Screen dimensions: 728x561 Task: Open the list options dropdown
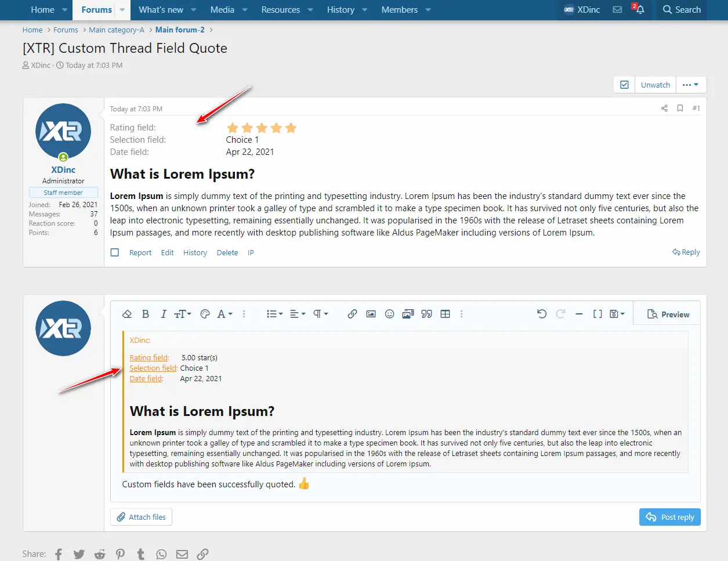(x=274, y=314)
